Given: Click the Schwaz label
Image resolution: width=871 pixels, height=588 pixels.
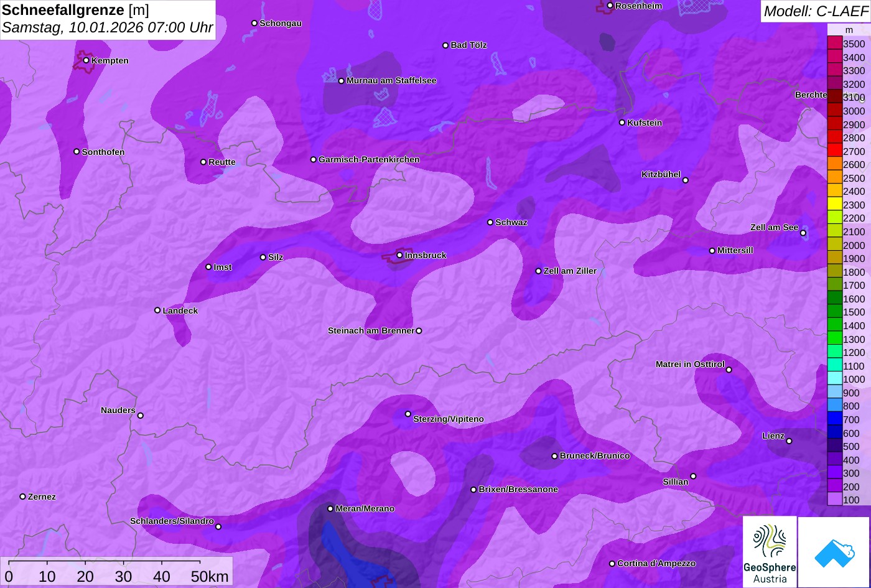Looking at the screenshot, I should click(x=511, y=222).
